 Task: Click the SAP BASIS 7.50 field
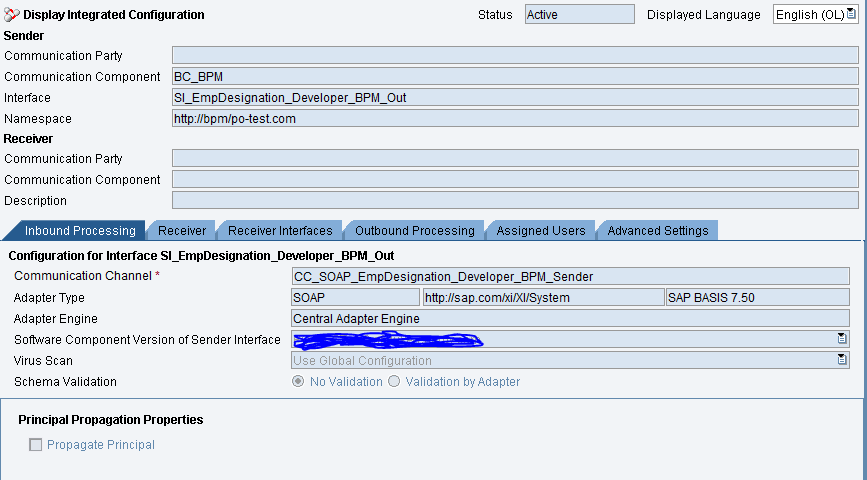(x=758, y=297)
